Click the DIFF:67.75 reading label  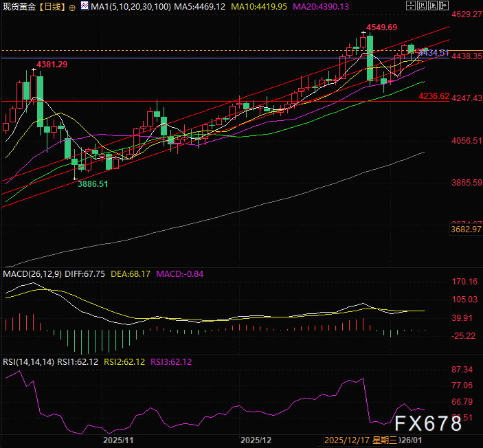tap(86, 273)
